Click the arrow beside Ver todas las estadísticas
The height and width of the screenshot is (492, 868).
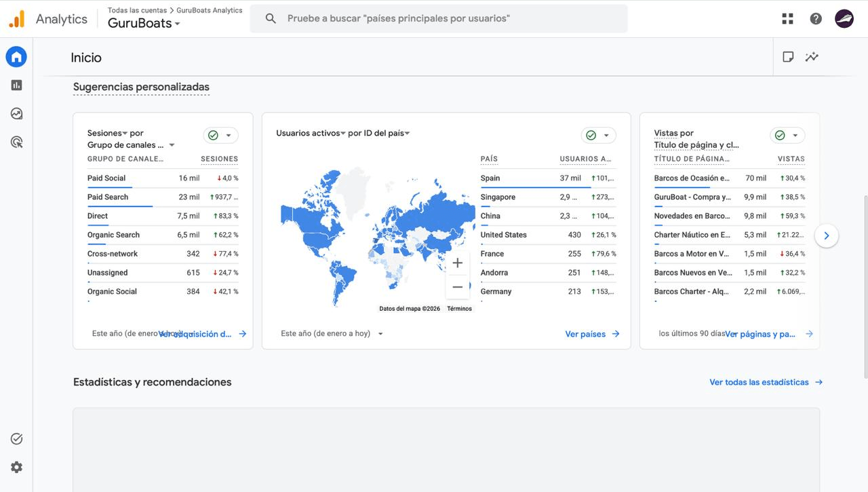[818, 382]
